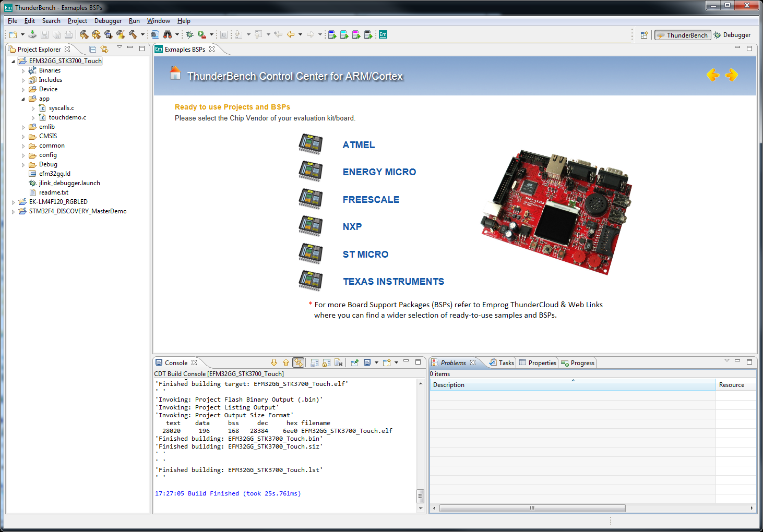Viewport: 763px width, 532px height.
Task: Click the Problems panel horizontal scrollbar
Action: pos(532,508)
